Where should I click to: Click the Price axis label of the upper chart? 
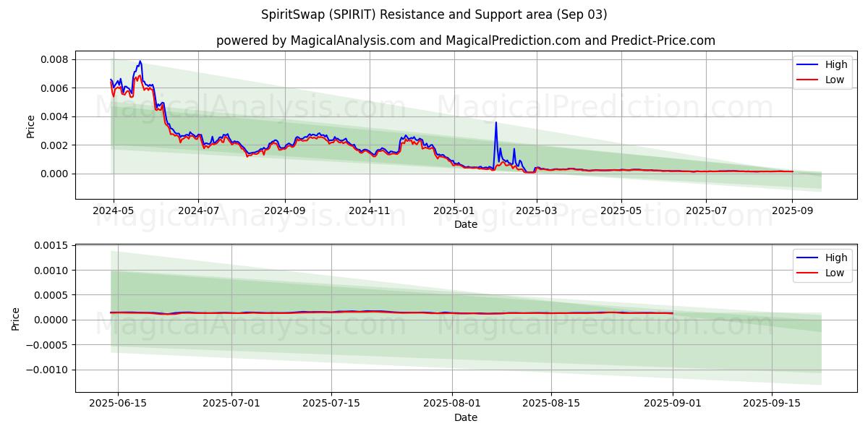click(x=30, y=127)
